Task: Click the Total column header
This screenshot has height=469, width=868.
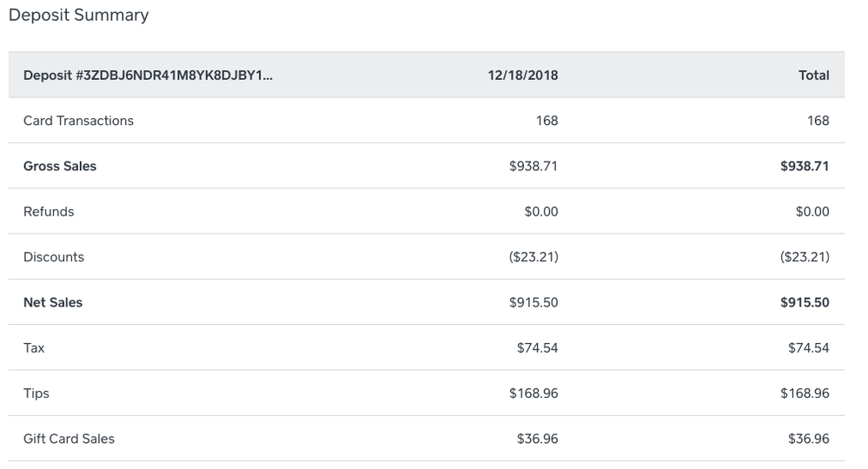Action: point(813,76)
